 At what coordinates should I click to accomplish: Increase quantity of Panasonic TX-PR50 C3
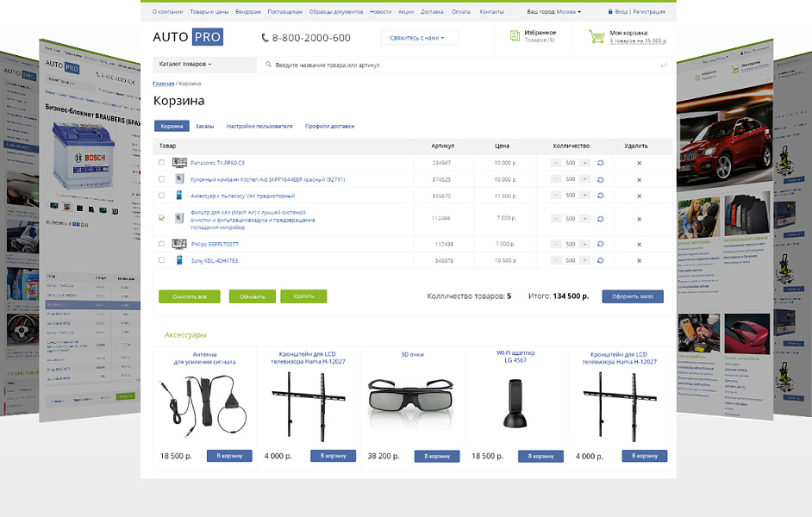click(585, 163)
